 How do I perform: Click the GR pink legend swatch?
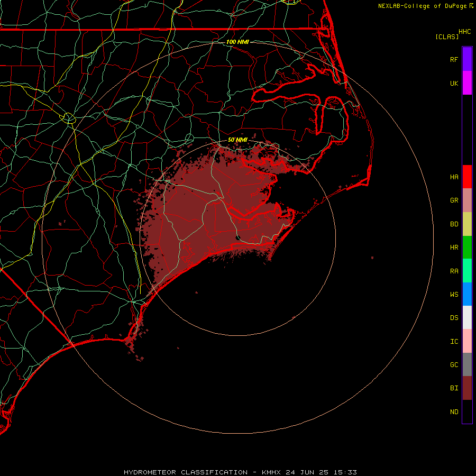467,200
